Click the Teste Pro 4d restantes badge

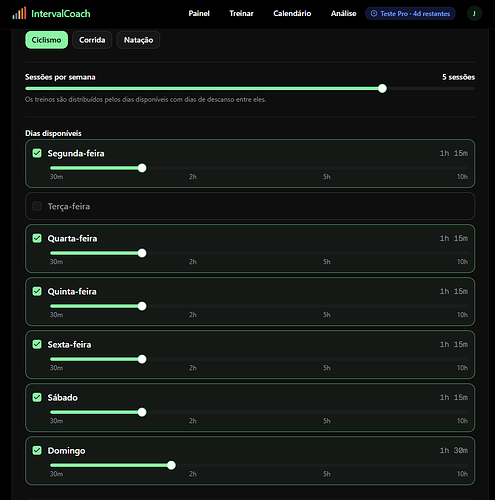[410, 14]
